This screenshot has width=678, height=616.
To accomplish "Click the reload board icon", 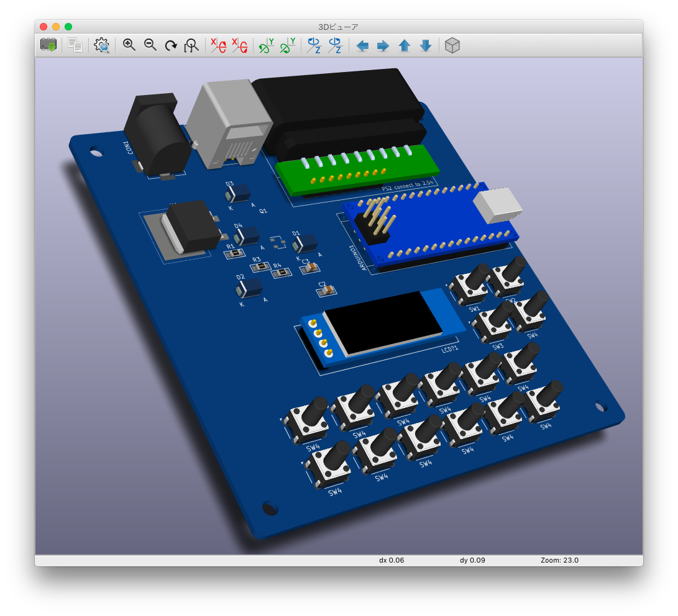I will 48,45.
